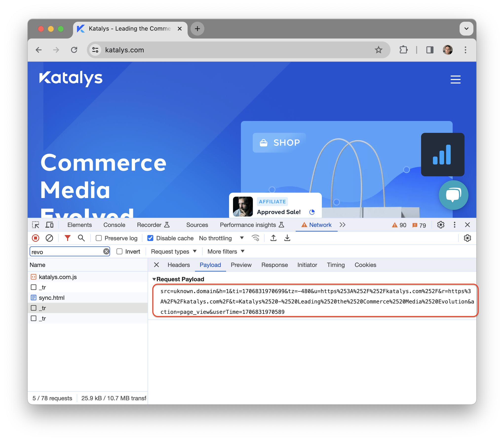Image resolution: width=504 pixels, height=441 pixels.
Task: Import HAR file
Action: click(x=273, y=238)
